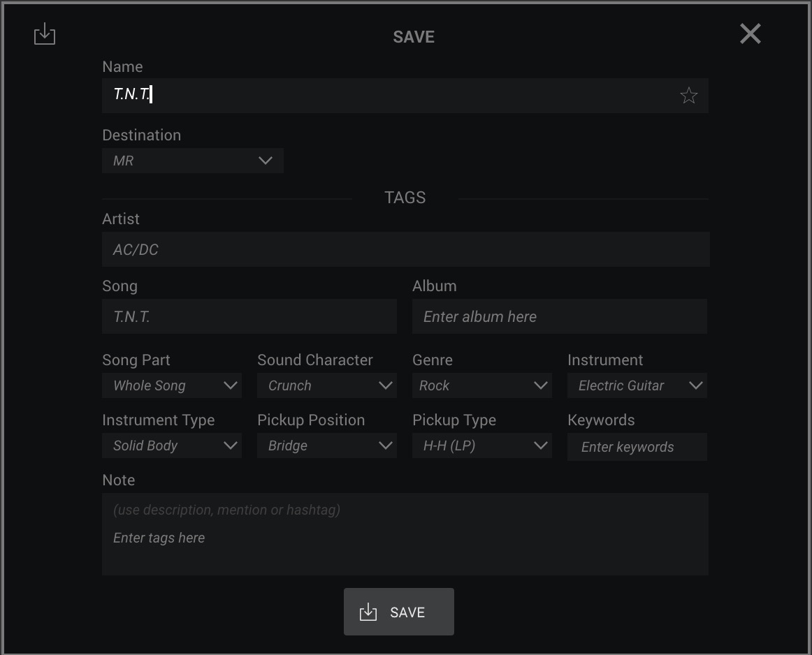
Task: Click the Note text area
Action: 405,534
